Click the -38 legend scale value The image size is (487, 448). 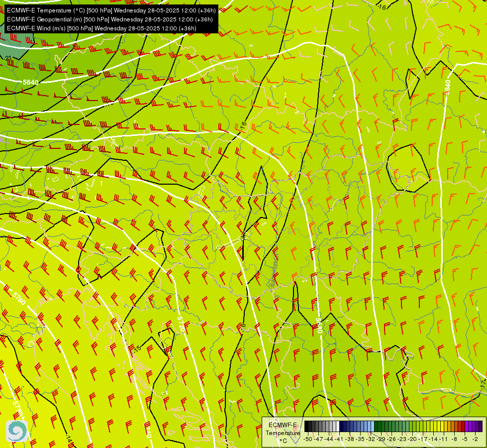349,439
